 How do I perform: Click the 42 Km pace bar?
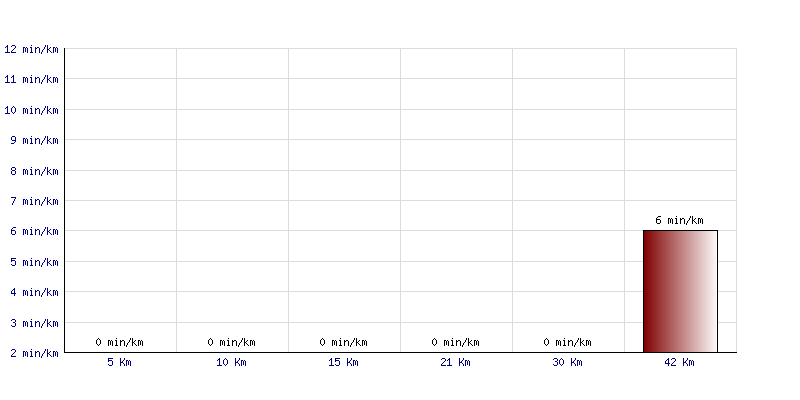[x=680, y=291]
